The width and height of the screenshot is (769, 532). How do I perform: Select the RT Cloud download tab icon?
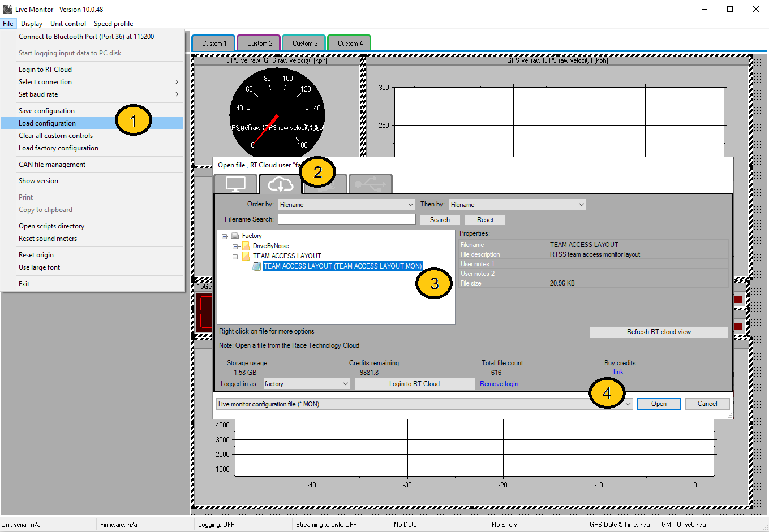pos(281,184)
